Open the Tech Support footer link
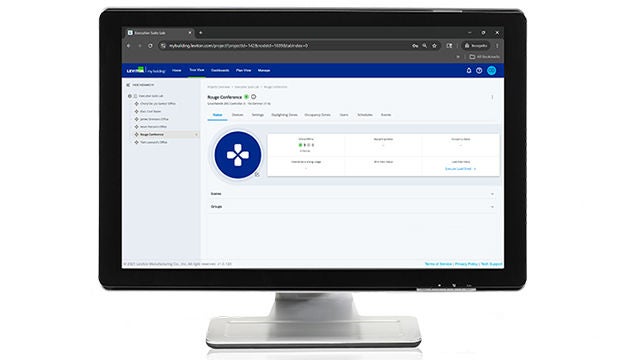 [x=491, y=264]
